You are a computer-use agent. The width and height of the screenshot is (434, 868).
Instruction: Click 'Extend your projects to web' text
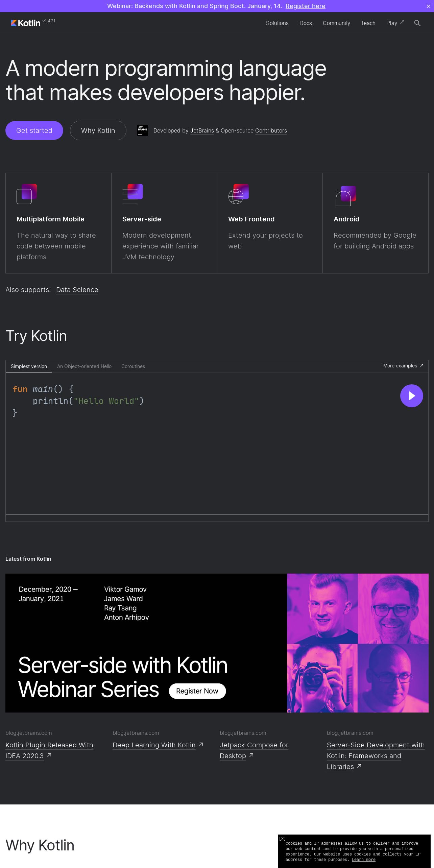click(265, 241)
